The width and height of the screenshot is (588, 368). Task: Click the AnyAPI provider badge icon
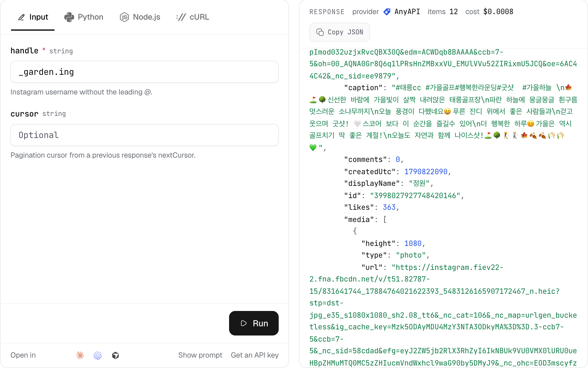[387, 12]
